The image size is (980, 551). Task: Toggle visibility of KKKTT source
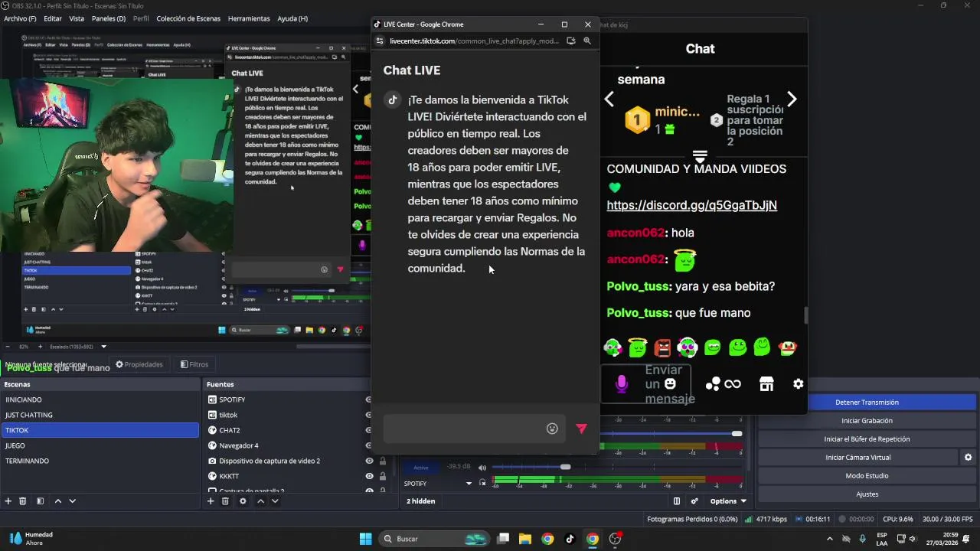pos(368,476)
